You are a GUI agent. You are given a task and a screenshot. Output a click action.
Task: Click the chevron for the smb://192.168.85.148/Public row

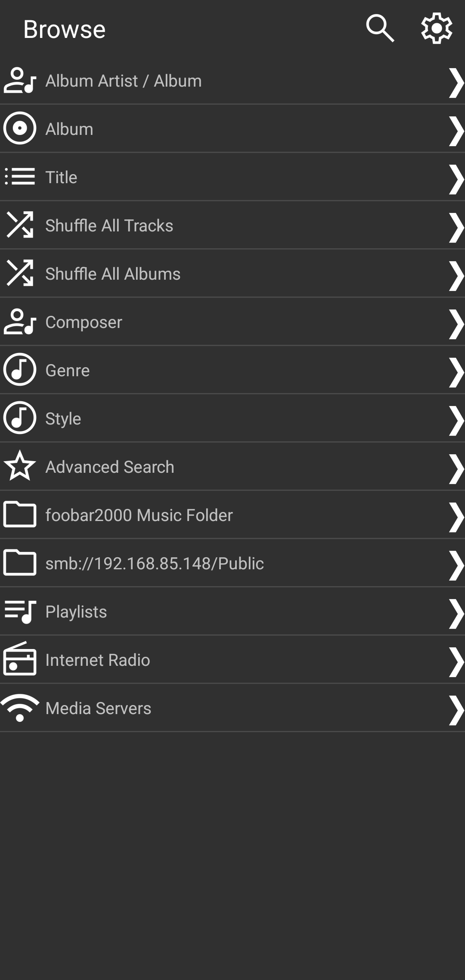click(456, 565)
